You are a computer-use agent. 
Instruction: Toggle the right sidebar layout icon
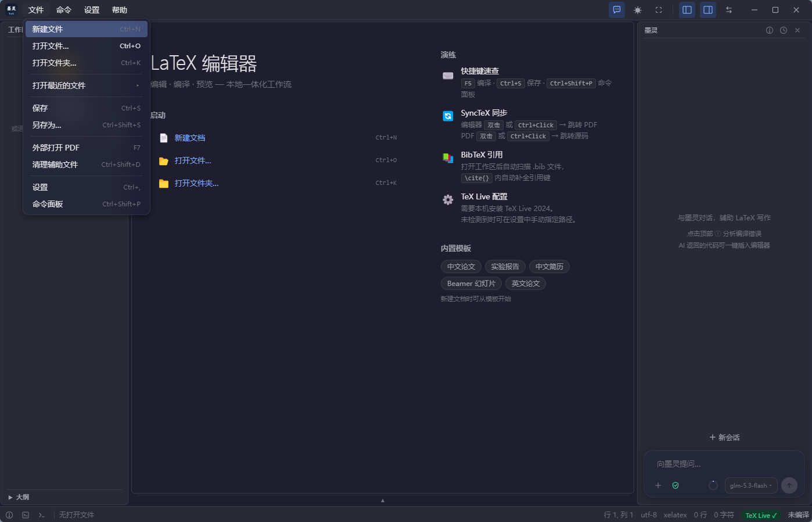[x=708, y=10]
